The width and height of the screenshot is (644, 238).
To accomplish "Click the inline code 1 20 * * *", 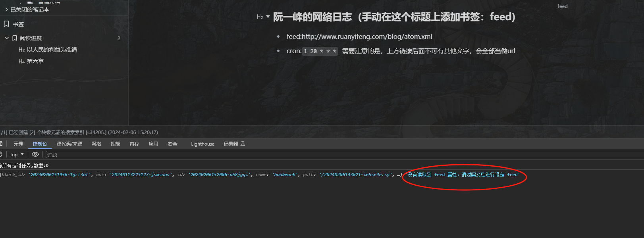I will (320, 51).
